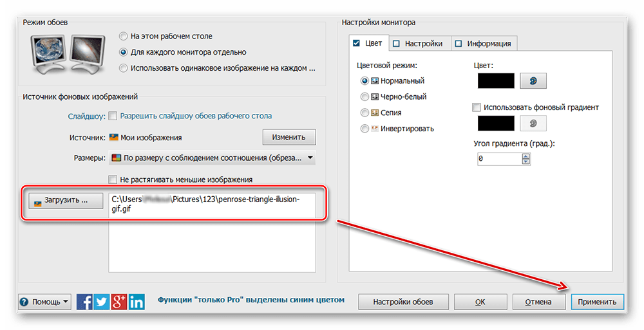Click the galaxy monitor wallpaper preview icon
The image size is (644, 330).
point(88,53)
